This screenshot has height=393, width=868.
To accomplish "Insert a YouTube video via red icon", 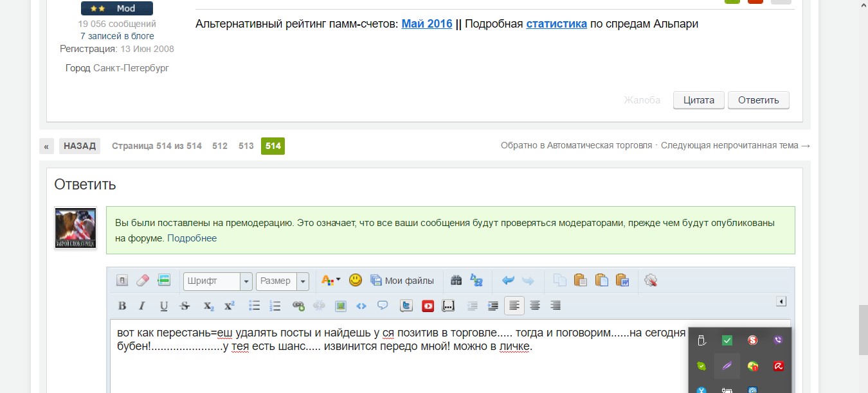I will 428,306.
